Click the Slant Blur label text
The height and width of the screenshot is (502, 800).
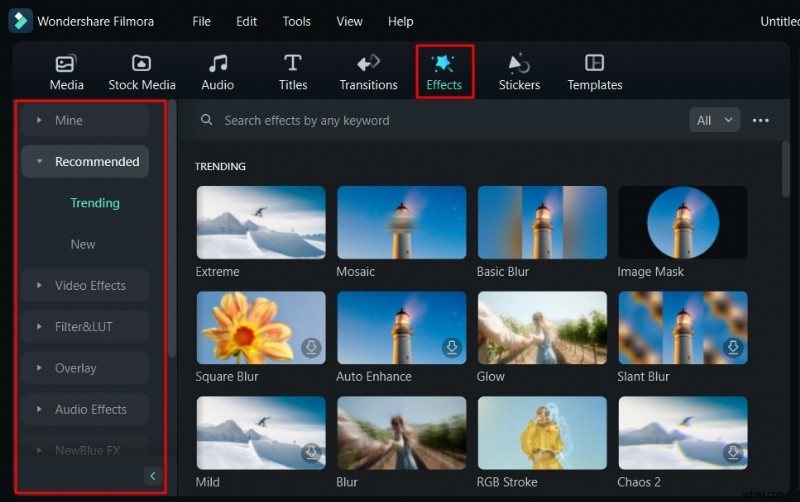point(643,376)
